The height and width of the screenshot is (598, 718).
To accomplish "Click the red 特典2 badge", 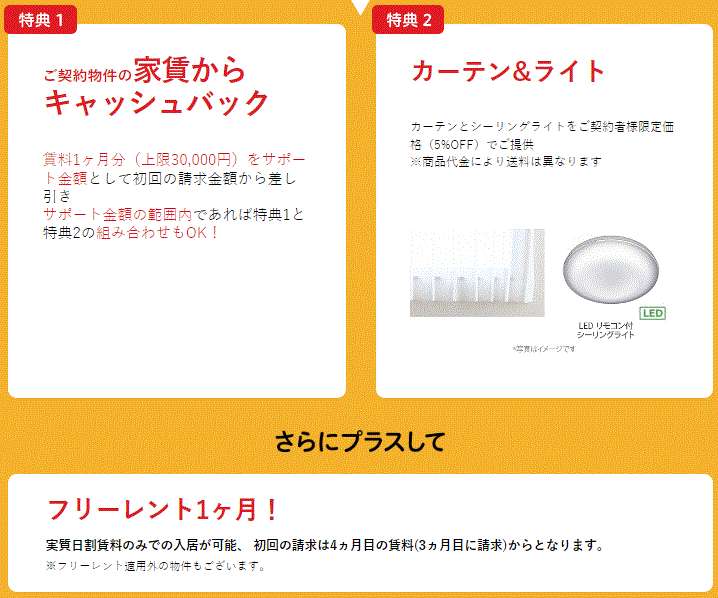I will [409, 20].
